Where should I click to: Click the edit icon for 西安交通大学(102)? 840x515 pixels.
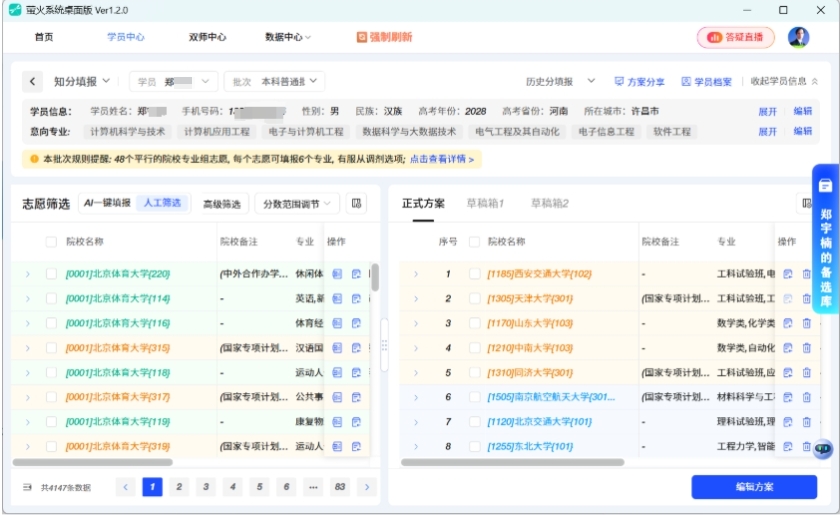click(788, 274)
